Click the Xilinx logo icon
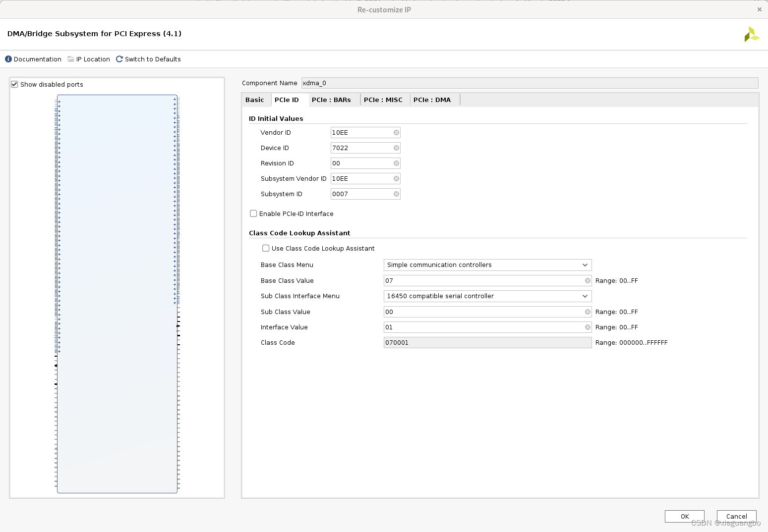This screenshot has width=768, height=532. [x=752, y=34]
